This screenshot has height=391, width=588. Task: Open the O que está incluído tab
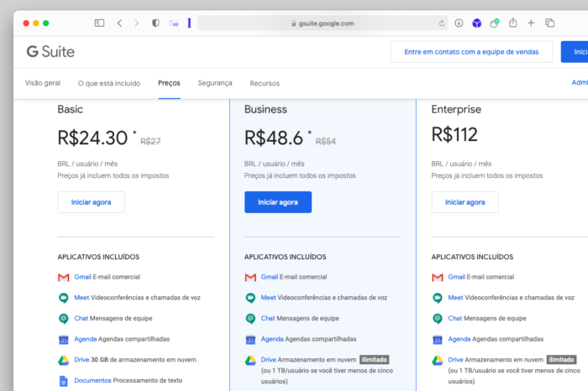coord(109,83)
